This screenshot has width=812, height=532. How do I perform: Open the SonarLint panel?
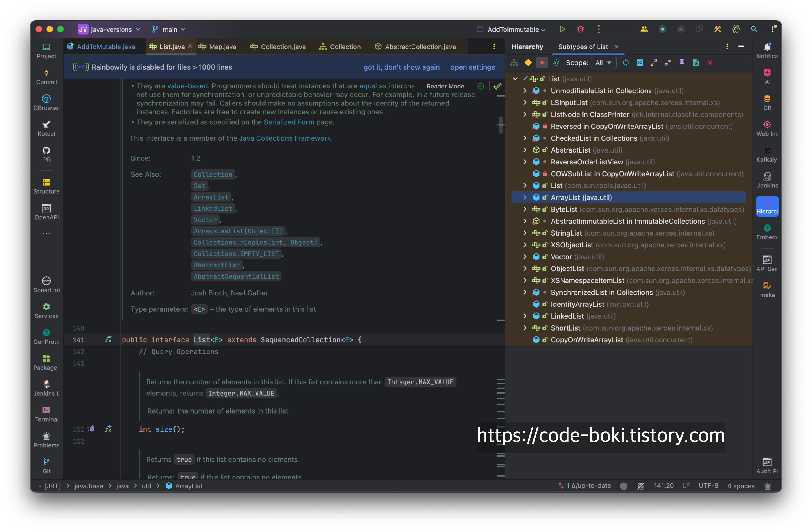(46, 285)
